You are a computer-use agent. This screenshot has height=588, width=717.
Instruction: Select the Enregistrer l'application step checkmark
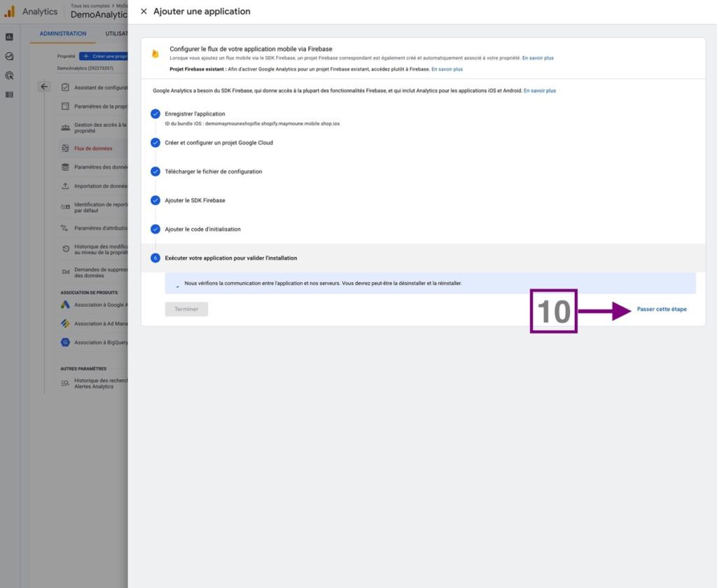(155, 114)
